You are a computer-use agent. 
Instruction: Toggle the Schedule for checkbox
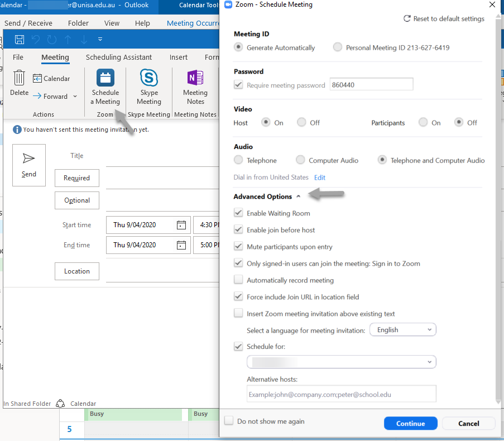(238, 347)
